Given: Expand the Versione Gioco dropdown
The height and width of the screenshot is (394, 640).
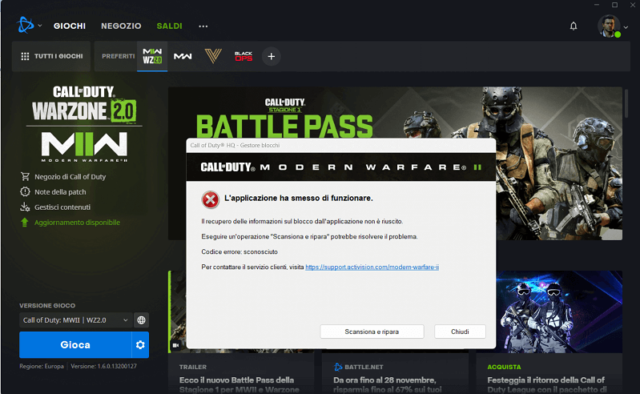Looking at the screenshot, I should [x=76, y=320].
